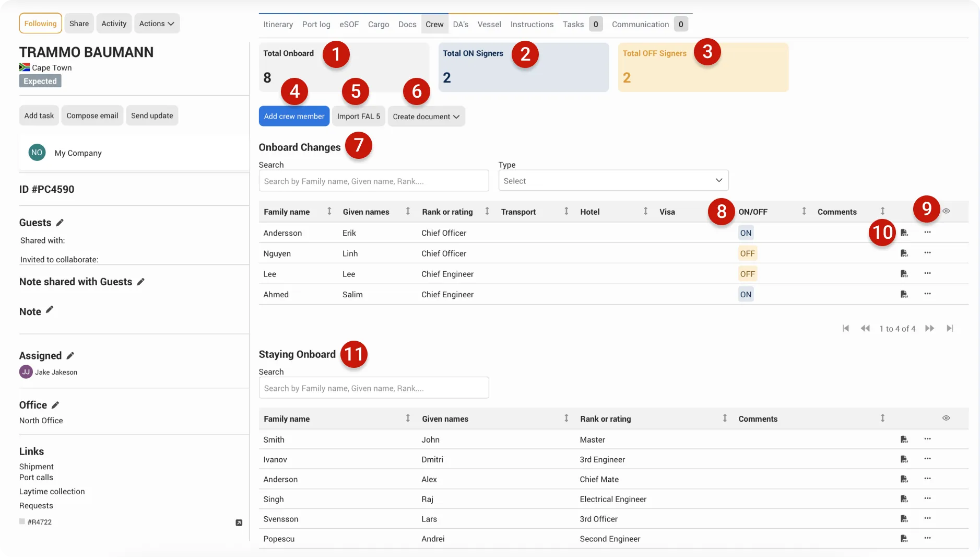The height and width of the screenshot is (557, 980).
Task: Toggle column visibility eye in Onboard Changes
Action: [x=946, y=211]
